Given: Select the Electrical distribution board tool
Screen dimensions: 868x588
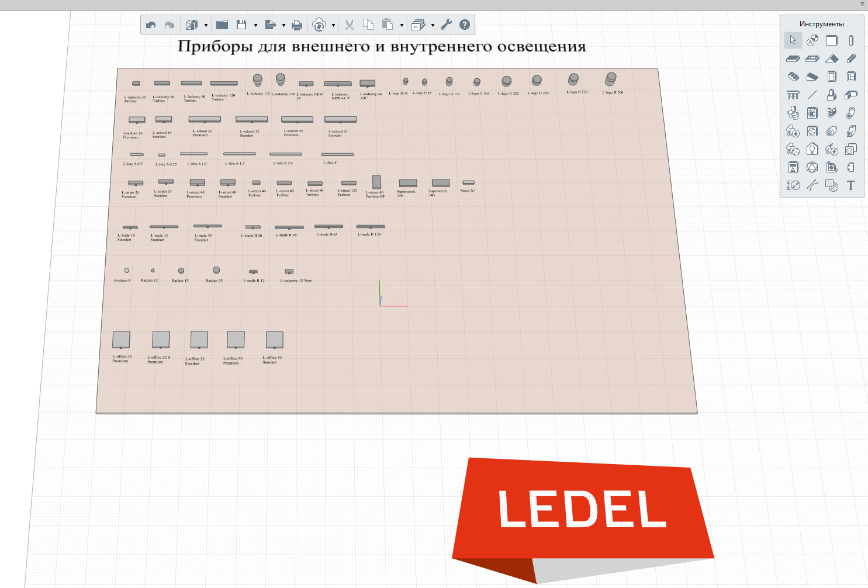Looking at the screenshot, I should (x=793, y=167).
